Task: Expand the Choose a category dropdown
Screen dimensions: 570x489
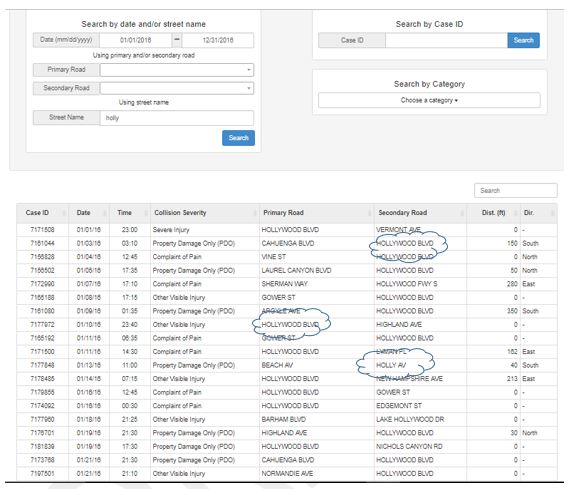Action: 429,100
